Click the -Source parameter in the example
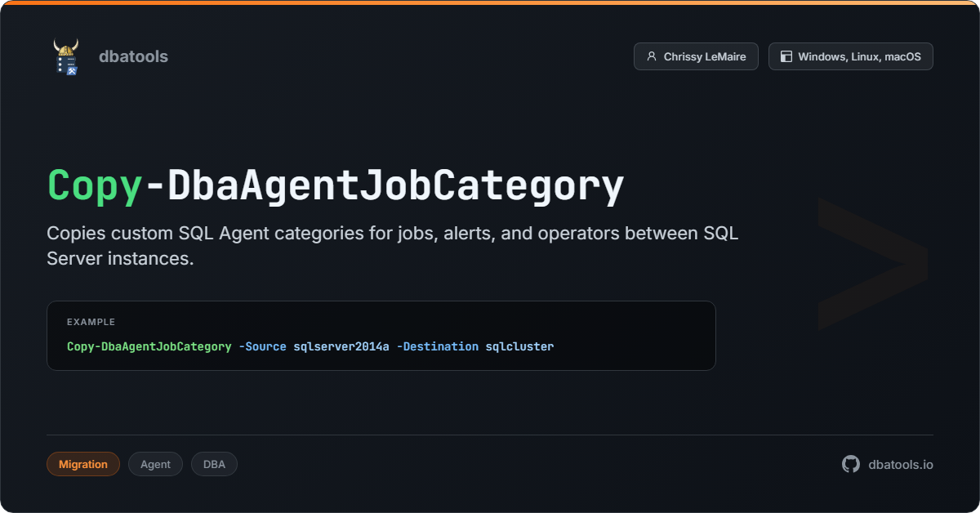This screenshot has height=513, width=980. tap(262, 346)
